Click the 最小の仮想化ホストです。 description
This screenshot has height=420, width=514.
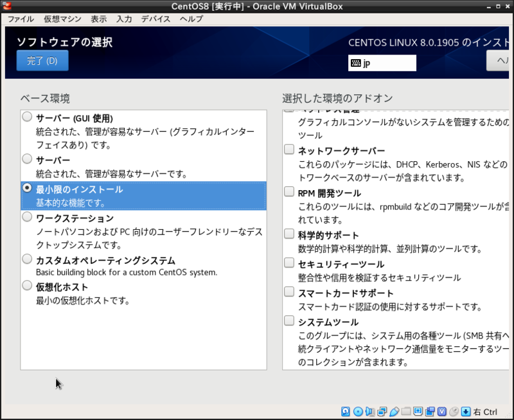point(83,301)
